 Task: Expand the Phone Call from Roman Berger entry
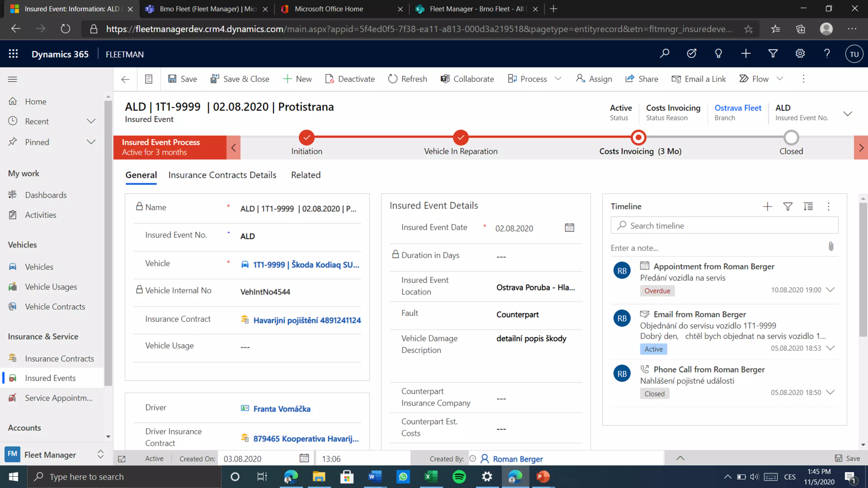click(831, 392)
